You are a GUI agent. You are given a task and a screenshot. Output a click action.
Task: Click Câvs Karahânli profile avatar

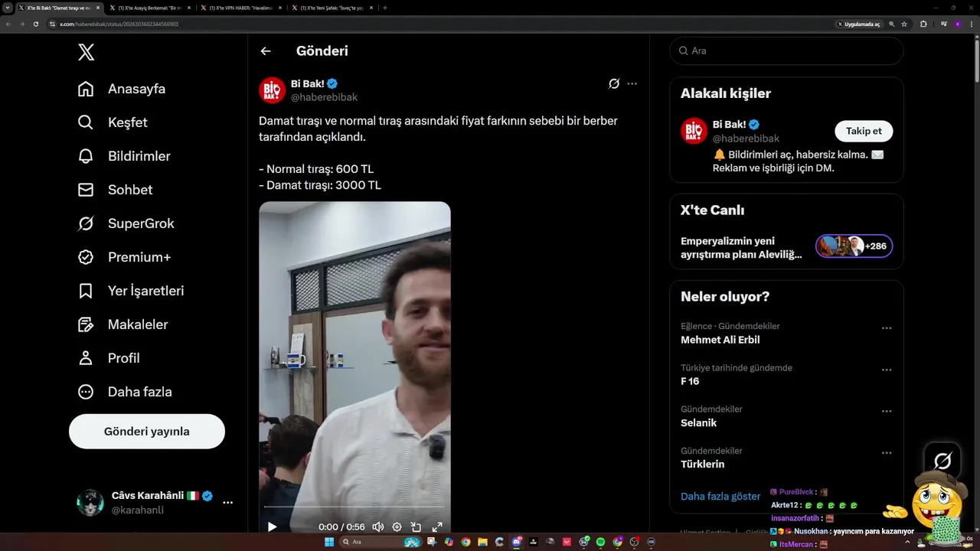(90, 503)
